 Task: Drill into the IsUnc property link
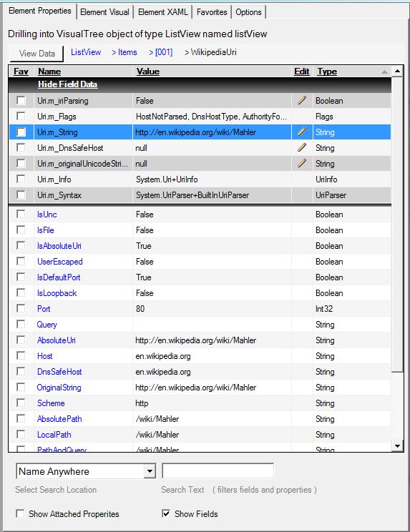[x=47, y=215]
